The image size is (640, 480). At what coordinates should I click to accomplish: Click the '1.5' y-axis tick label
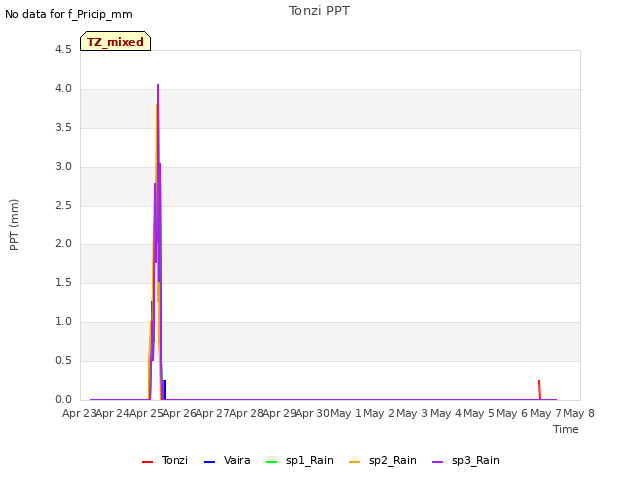click(63, 283)
